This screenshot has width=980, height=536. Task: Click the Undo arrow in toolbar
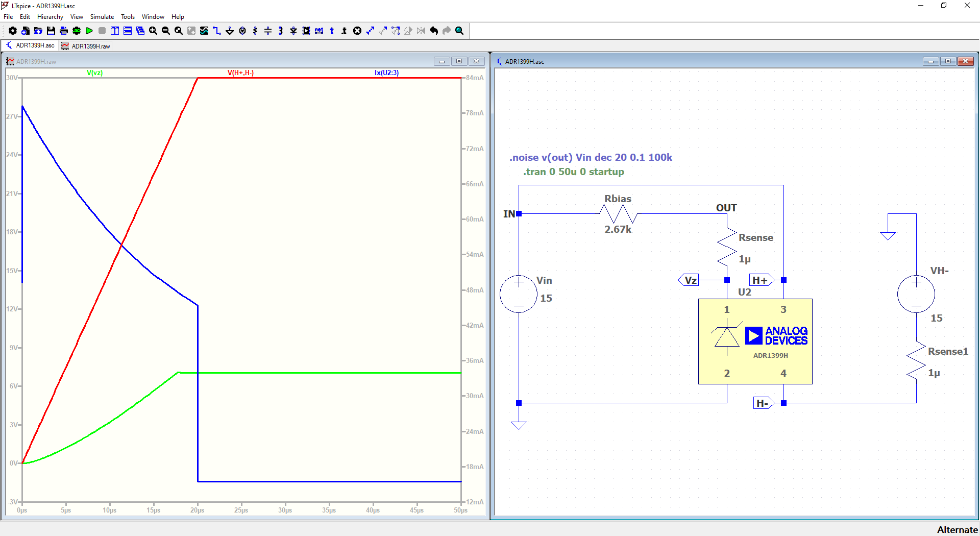point(434,31)
